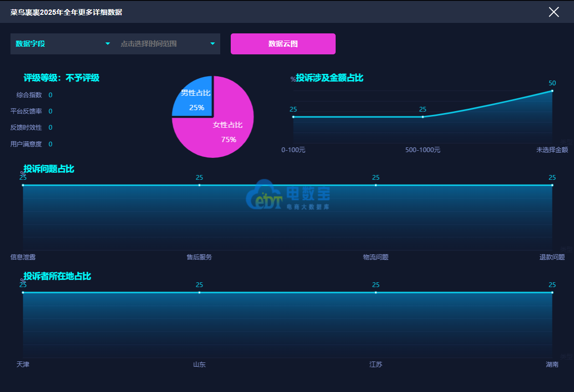Click the data point above 物流问题

[x=376, y=185]
